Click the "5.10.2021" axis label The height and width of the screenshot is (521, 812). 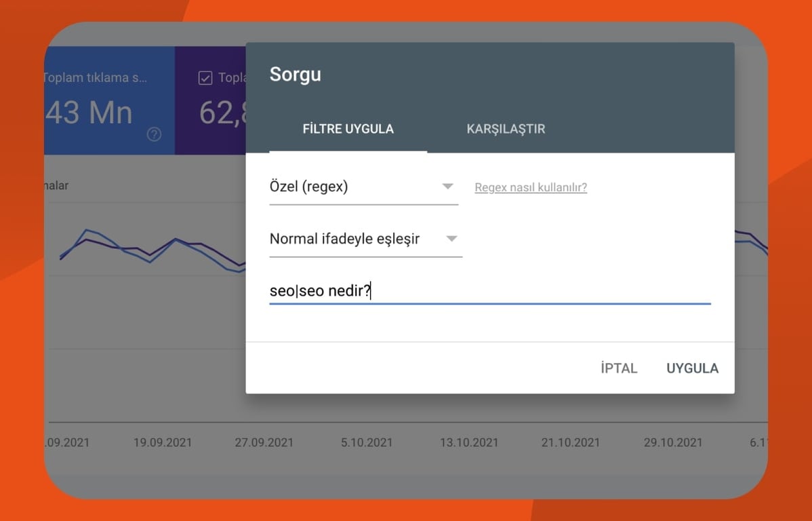tap(366, 442)
